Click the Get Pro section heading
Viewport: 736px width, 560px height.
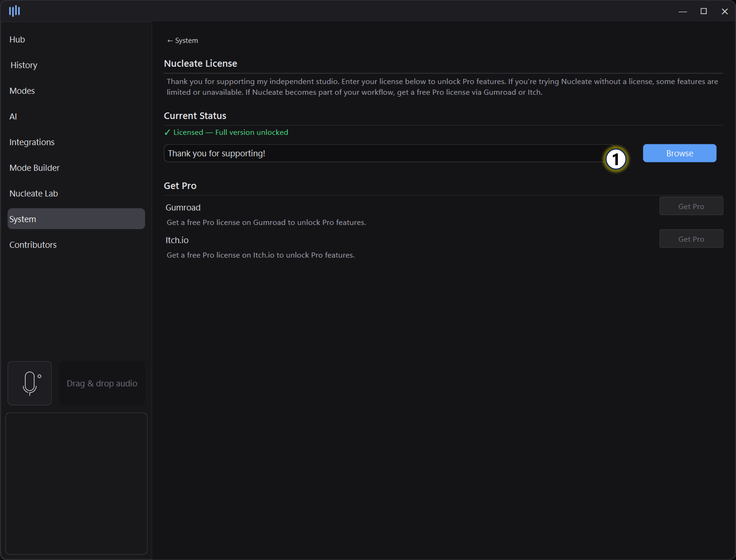point(180,186)
